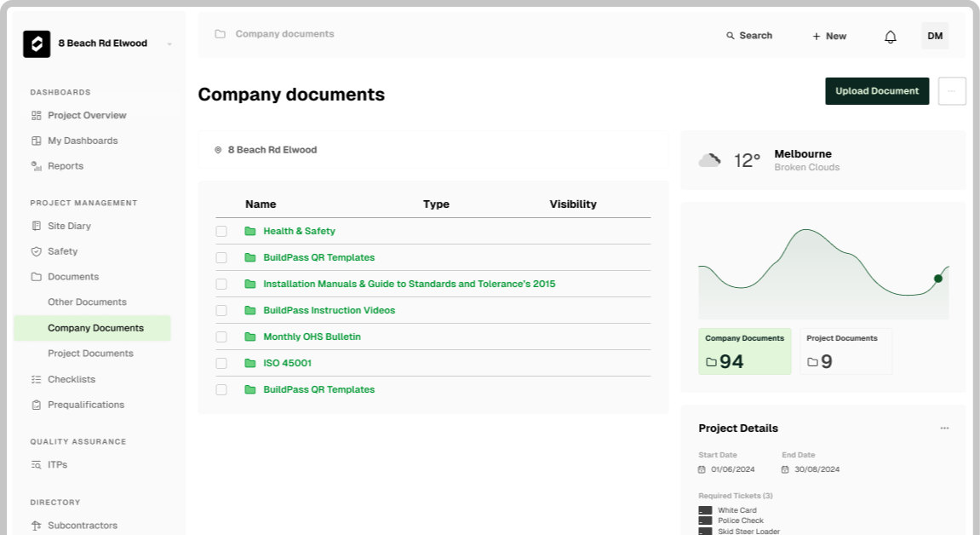Click the broken clouds weather icon
Screen dimensions: 980x535
click(709, 161)
